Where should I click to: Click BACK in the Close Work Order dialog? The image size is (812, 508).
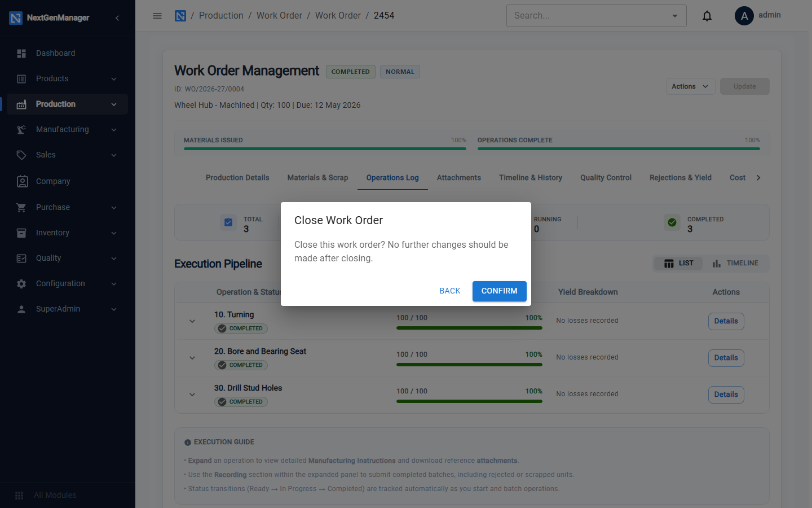click(450, 291)
